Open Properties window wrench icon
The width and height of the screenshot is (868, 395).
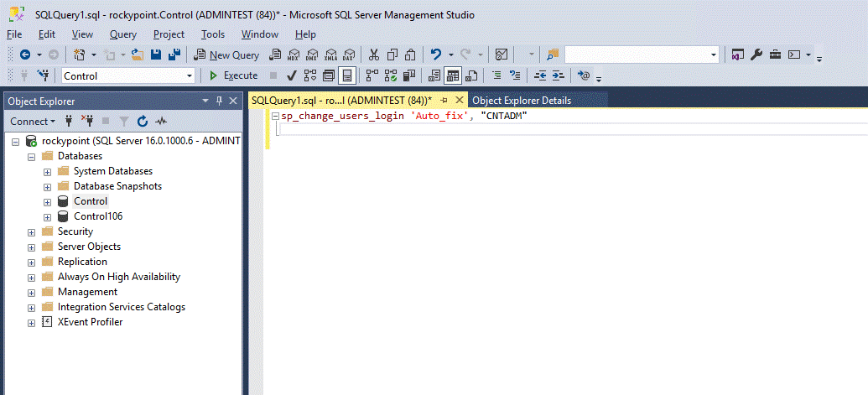tap(756, 55)
